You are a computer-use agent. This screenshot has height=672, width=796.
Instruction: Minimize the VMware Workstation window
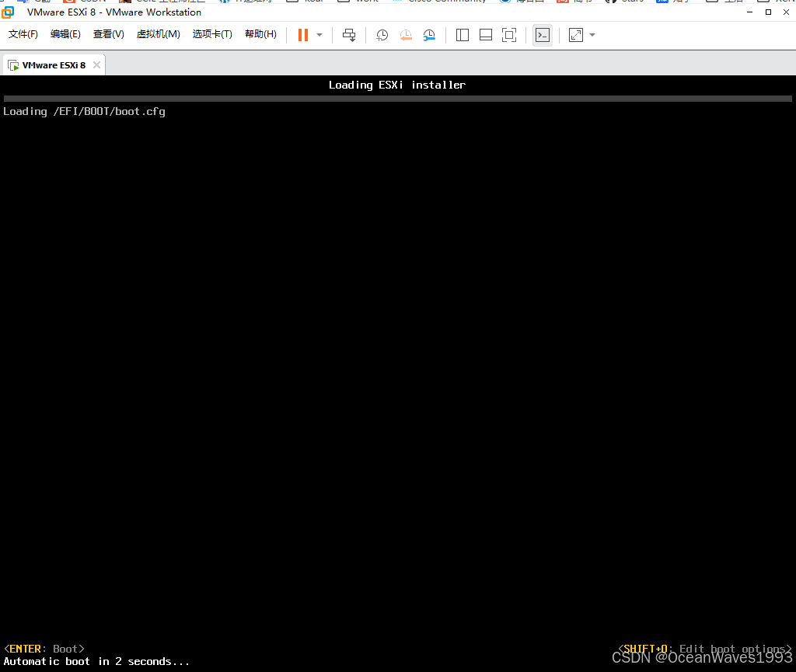(x=750, y=12)
